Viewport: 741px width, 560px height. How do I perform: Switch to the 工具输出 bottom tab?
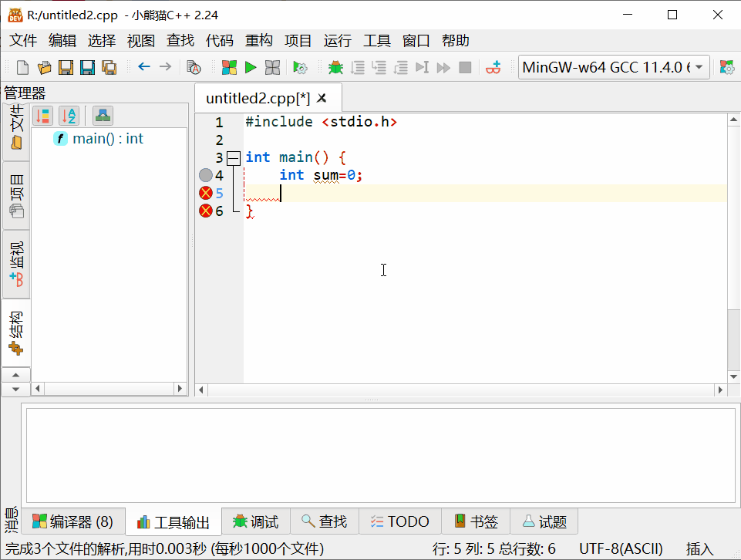point(173,522)
